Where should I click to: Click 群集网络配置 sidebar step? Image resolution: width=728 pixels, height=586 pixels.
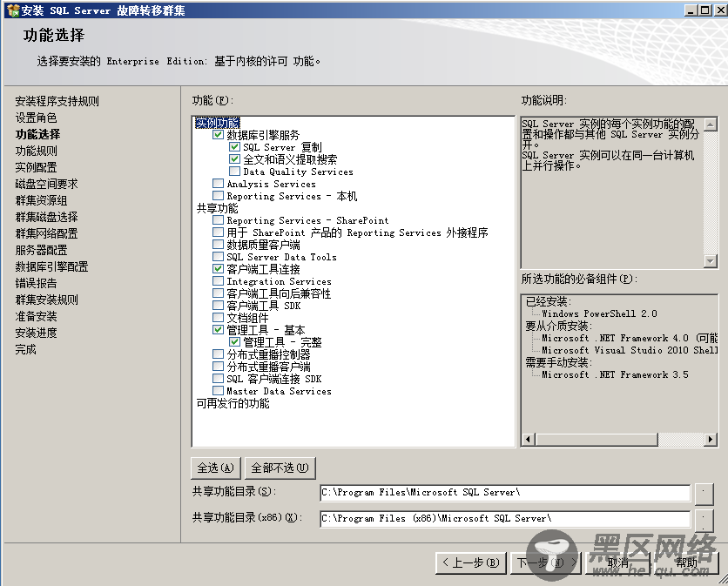[46, 233]
